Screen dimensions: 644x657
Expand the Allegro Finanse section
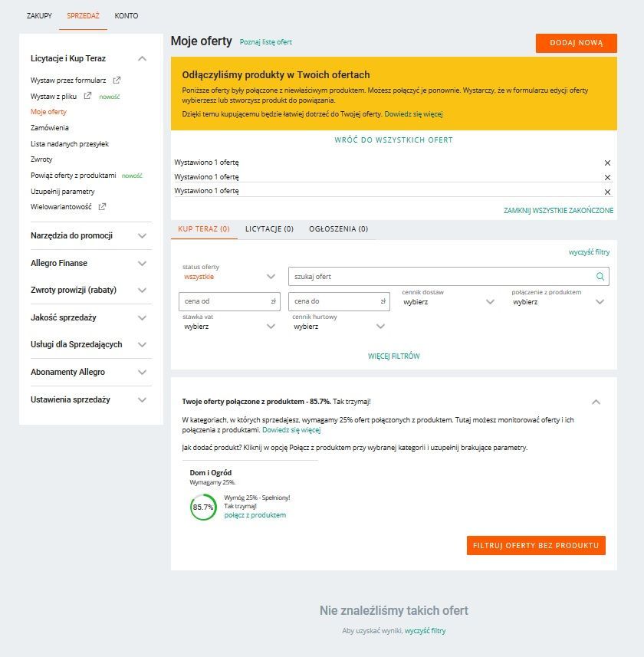click(142, 263)
